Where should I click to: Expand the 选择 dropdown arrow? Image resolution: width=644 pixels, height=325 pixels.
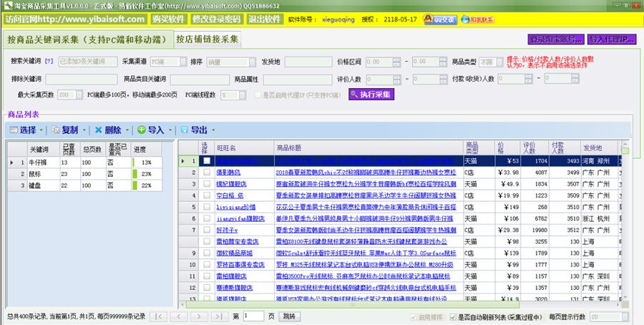point(42,131)
